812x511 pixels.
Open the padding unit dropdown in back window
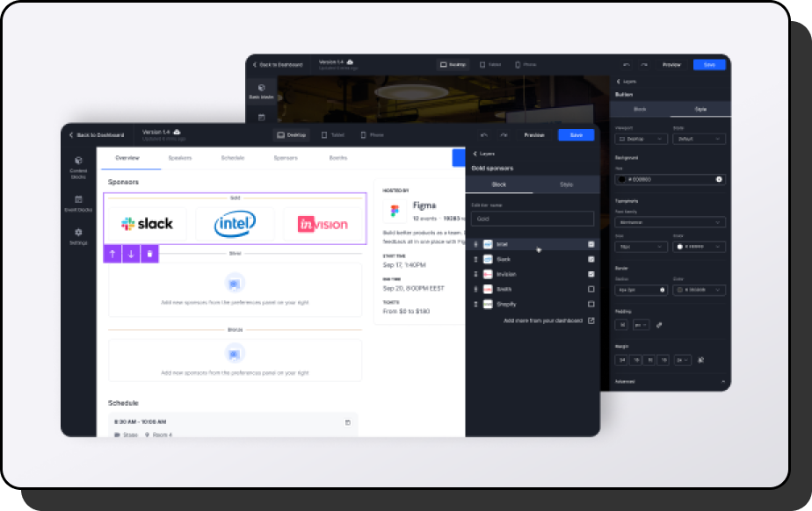coord(642,326)
